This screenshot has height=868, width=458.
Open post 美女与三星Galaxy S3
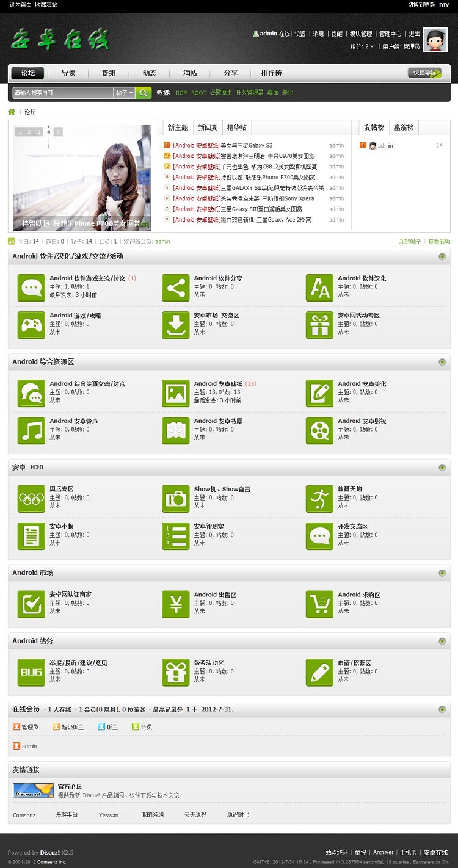(246, 146)
